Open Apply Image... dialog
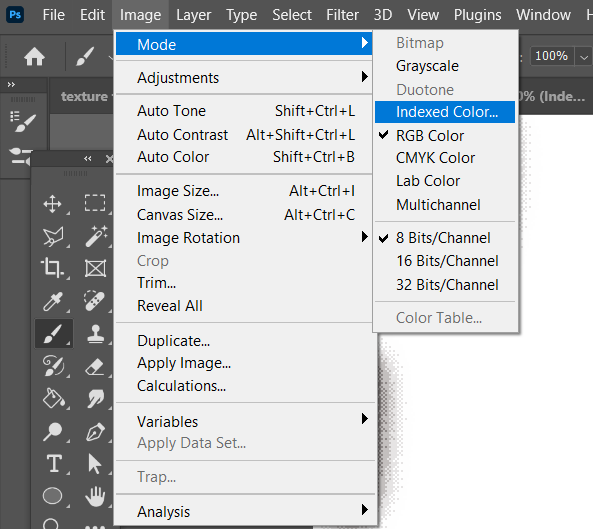Image resolution: width=593 pixels, height=529 pixels. [244, 363]
